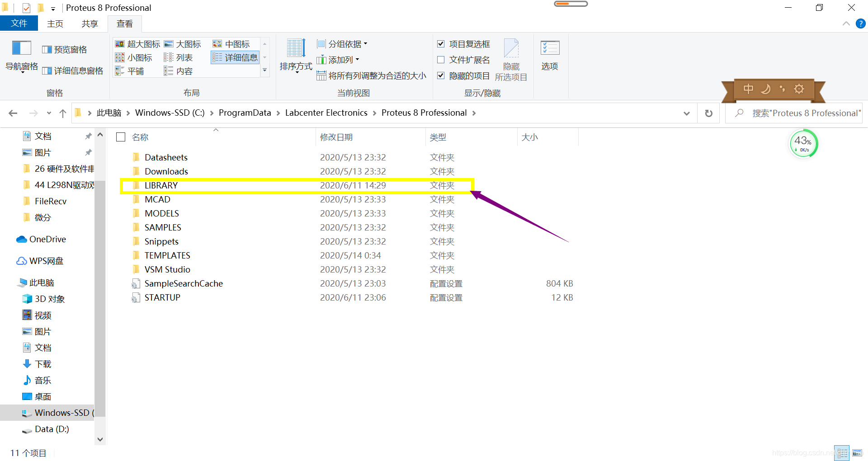Select Large icons (大图标) layout
The height and width of the screenshot is (461, 868).
183,44
